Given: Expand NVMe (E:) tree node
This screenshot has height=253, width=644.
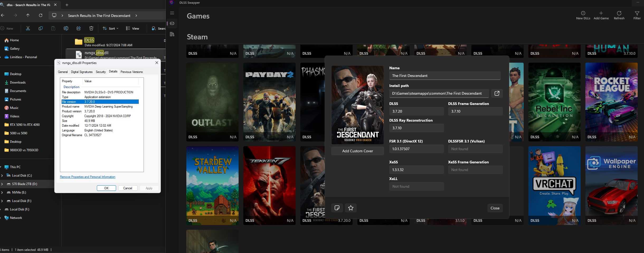Looking at the screenshot, I should (x=2, y=192).
